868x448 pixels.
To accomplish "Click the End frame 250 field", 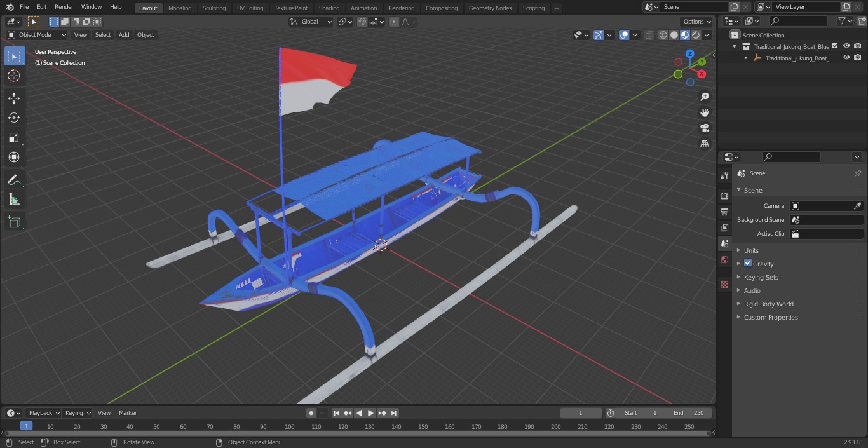I will pyautogui.click(x=689, y=413).
